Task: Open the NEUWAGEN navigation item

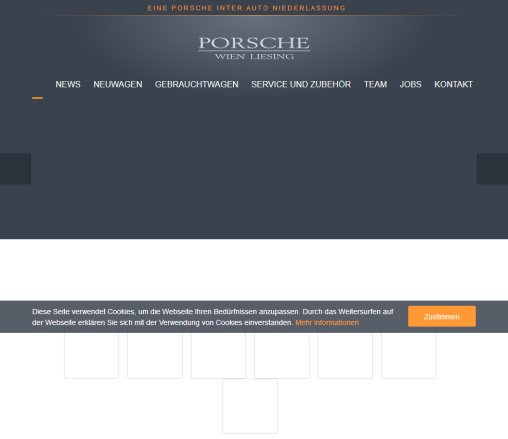Action: [x=118, y=84]
